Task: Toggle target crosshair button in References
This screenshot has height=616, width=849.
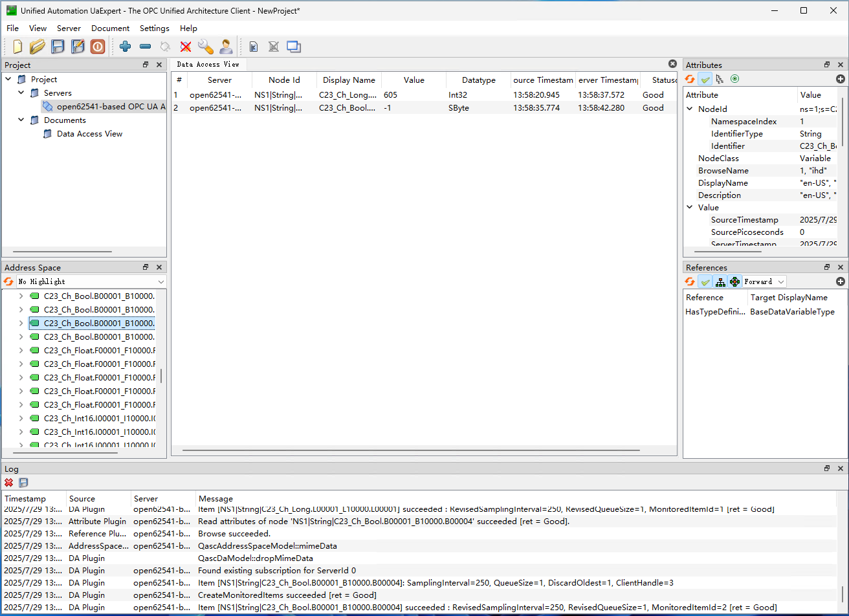Action: coord(734,281)
